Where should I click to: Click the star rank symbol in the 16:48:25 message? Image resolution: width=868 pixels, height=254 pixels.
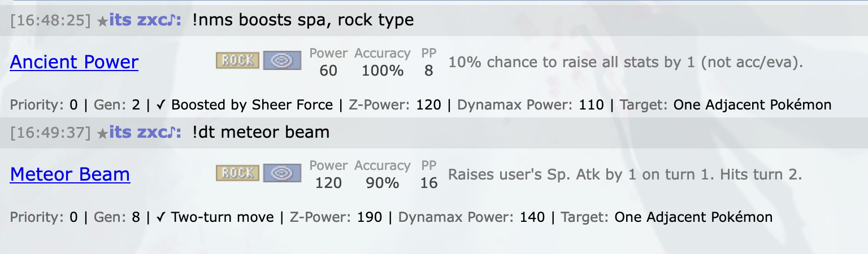coord(102,21)
